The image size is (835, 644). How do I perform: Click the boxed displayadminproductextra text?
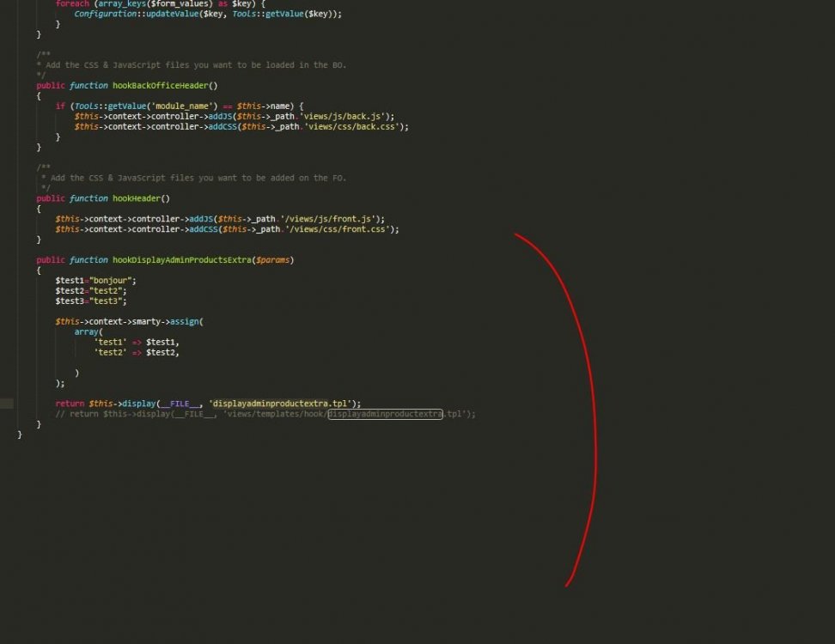383,414
